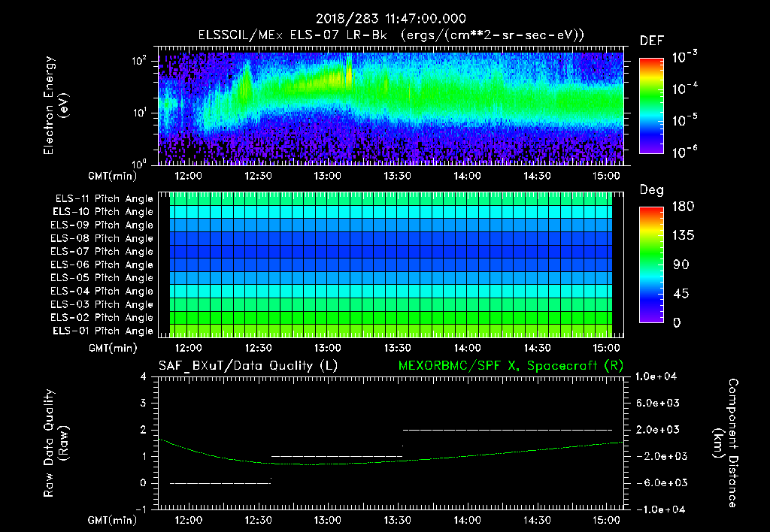Viewport: 770px width, 532px height.
Task: Click the green spacecraft SPF X curve
Action: point(390,461)
